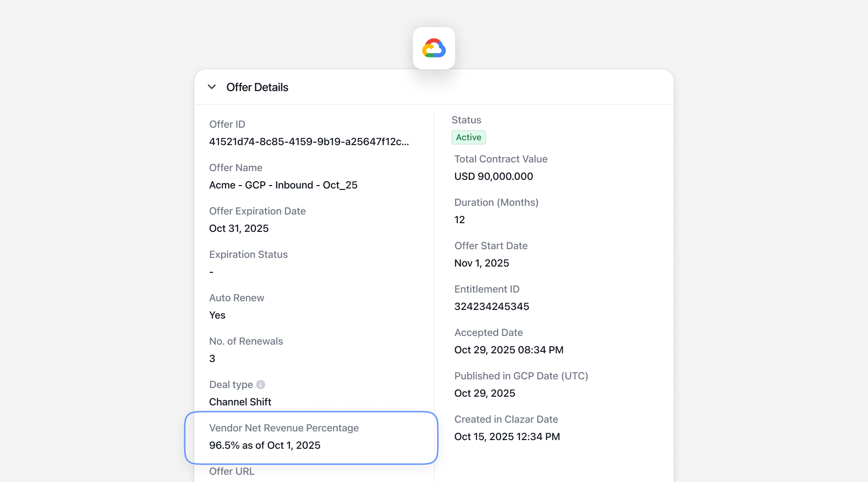Click the Vendor Net Revenue Percentage label
868x482 pixels.
pyautogui.click(x=284, y=428)
